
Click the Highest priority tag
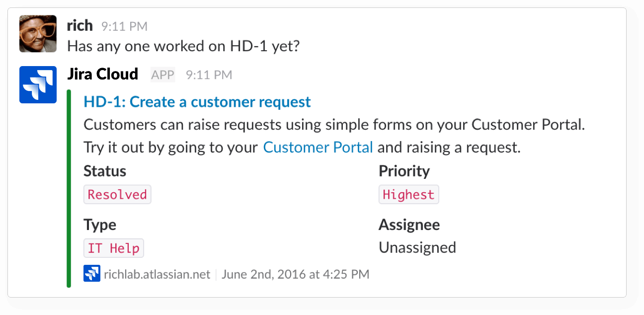click(x=408, y=194)
